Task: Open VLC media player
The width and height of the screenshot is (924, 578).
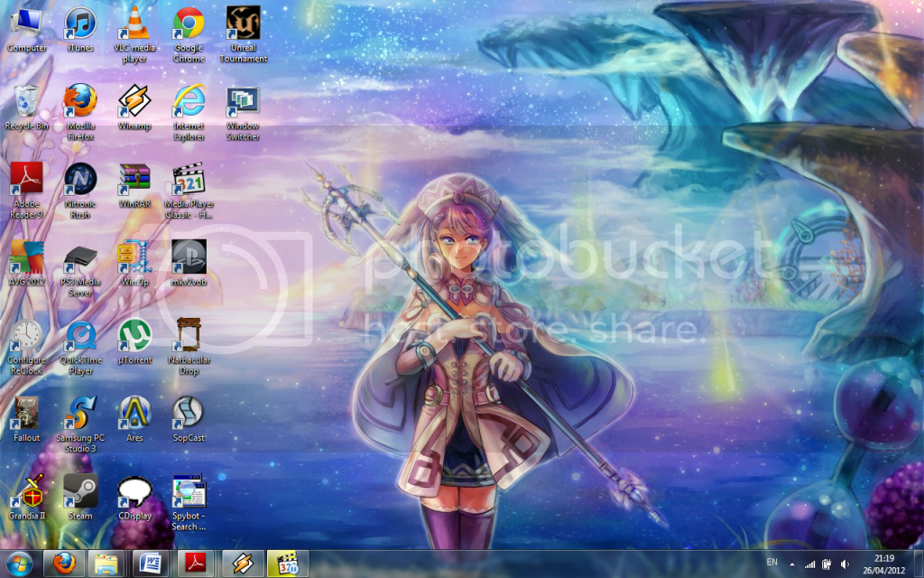Action: tap(134, 23)
